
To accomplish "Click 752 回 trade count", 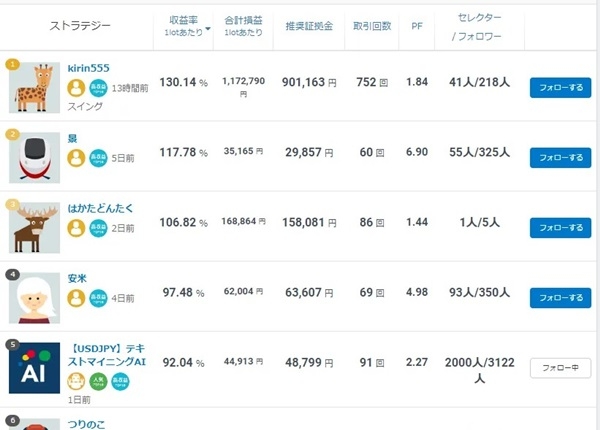I will [x=372, y=82].
